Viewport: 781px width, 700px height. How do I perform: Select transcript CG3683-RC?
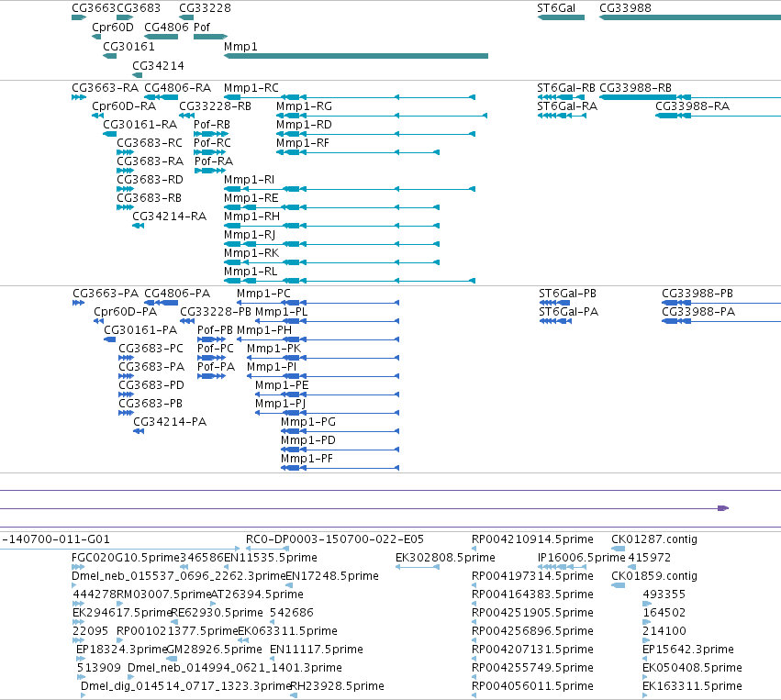point(125,152)
